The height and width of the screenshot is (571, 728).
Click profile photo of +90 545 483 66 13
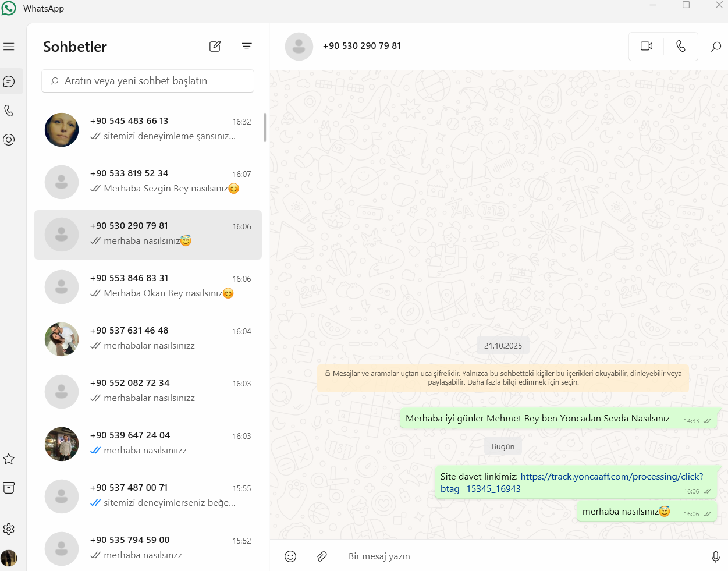(62, 130)
